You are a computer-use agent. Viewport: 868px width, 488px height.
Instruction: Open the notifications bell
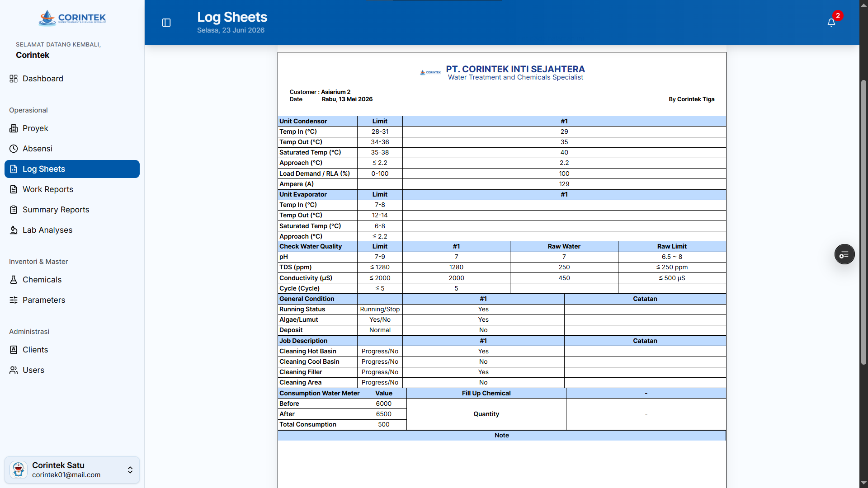(831, 23)
